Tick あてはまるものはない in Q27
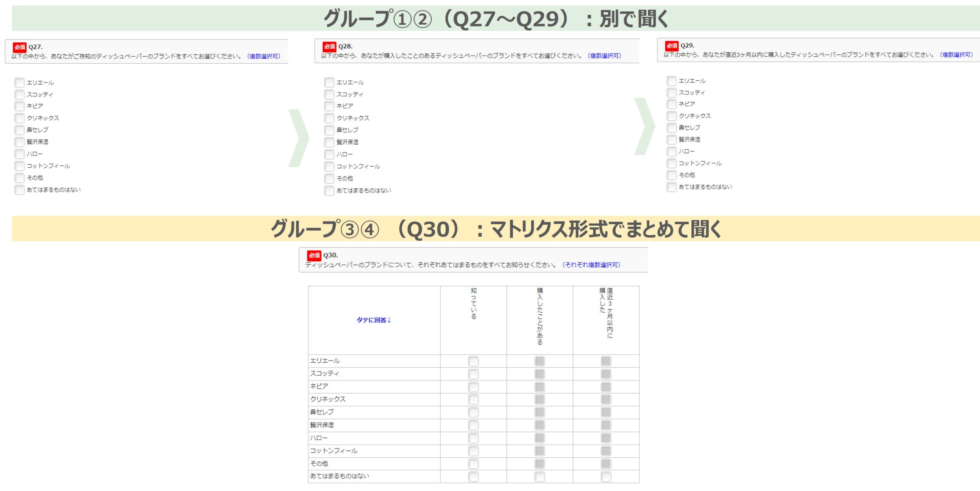Screen dimensions: 980x491 pyautogui.click(x=20, y=190)
